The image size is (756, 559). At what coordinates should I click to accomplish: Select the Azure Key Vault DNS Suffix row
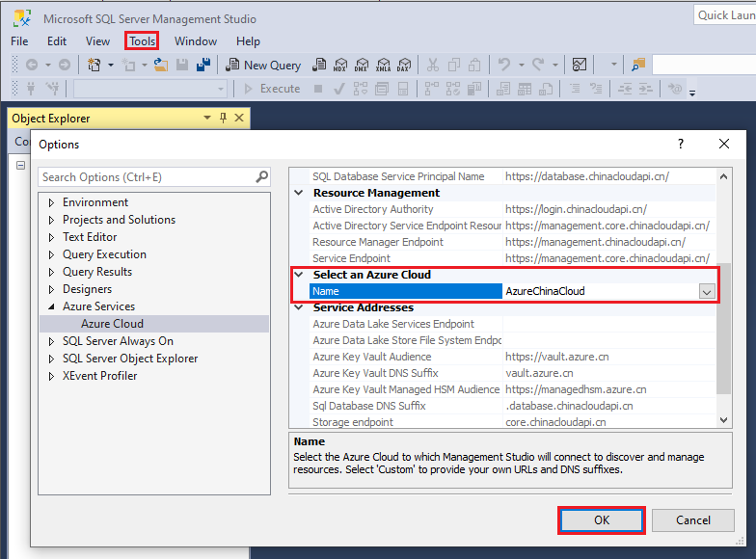pyautogui.click(x=512, y=373)
